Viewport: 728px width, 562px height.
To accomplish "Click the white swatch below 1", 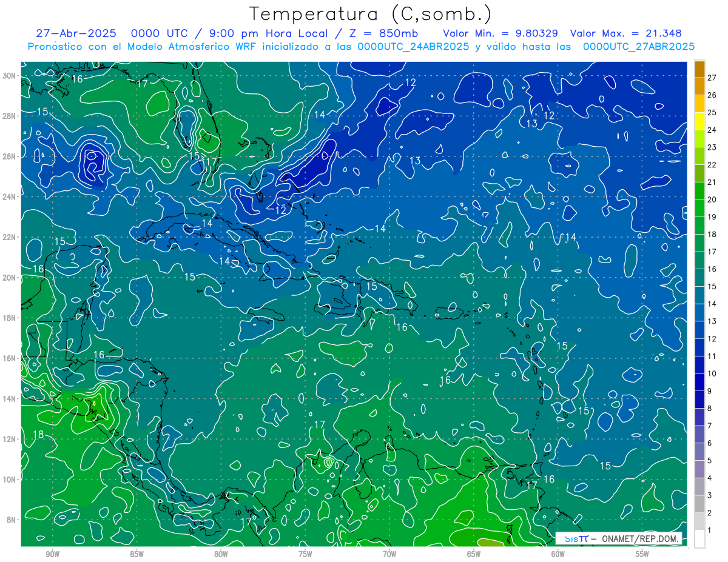I will (699, 539).
